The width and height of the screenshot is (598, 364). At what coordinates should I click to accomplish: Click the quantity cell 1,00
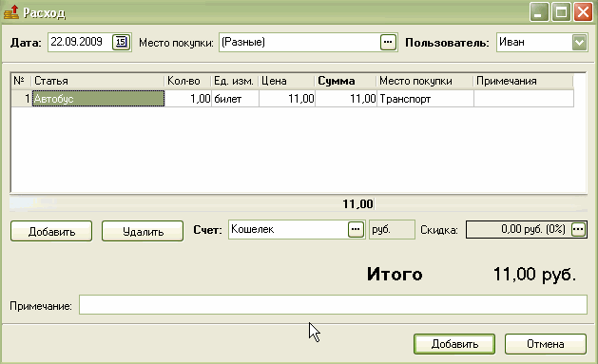[188, 99]
